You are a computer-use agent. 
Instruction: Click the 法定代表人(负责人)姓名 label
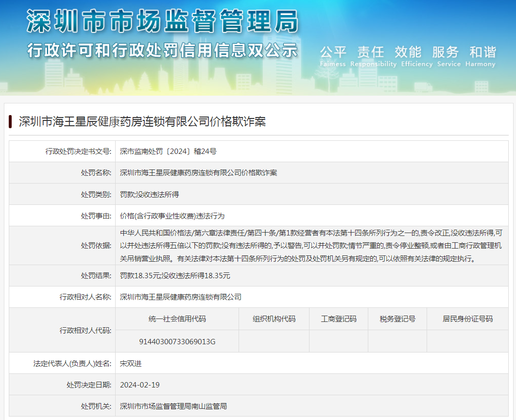(72, 363)
